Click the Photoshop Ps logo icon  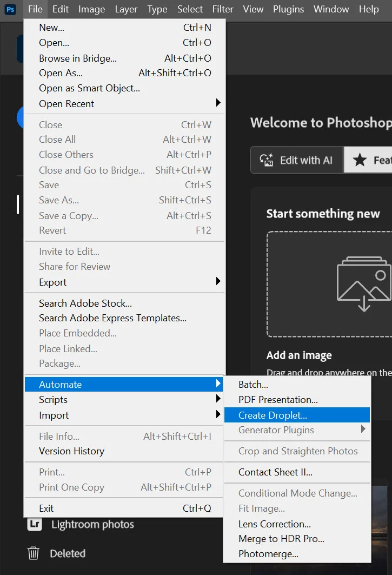coord(10,9)
